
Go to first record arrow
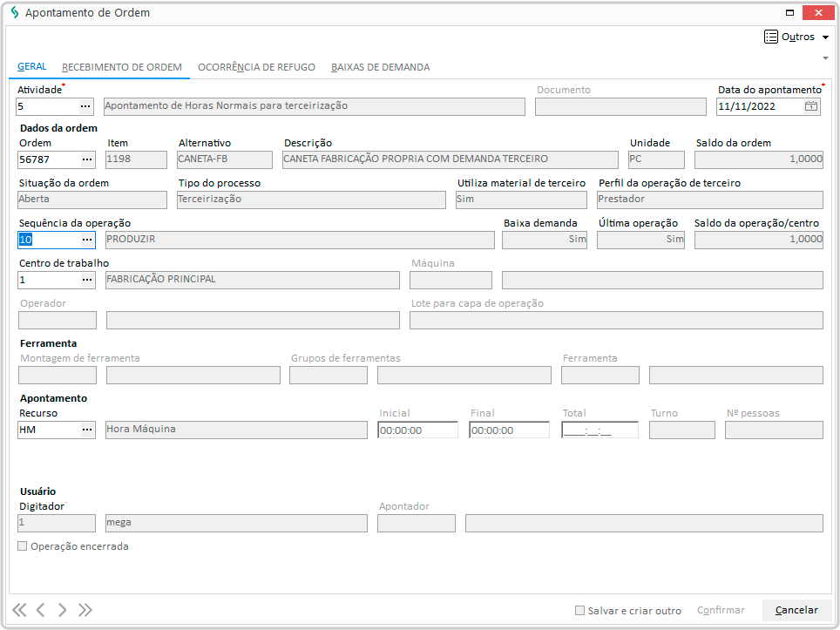[x=19, y=610]
